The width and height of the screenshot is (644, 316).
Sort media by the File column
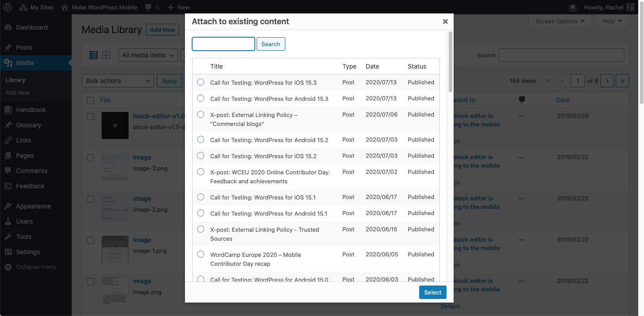[105, 100]
